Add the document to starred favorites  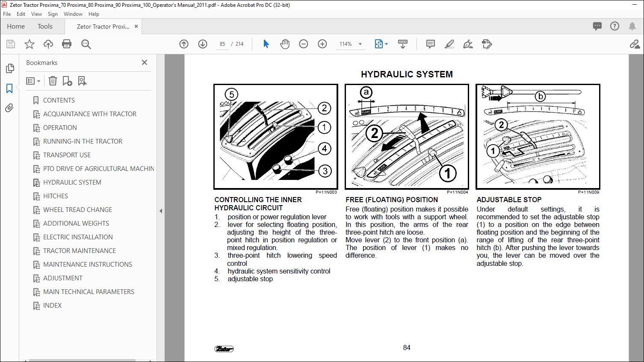30,44
